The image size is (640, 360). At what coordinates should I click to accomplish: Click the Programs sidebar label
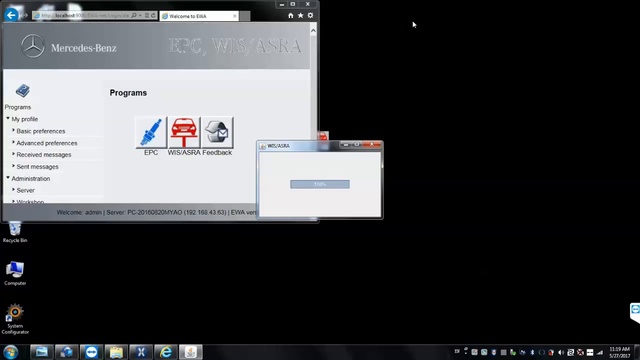click(18, 107)
